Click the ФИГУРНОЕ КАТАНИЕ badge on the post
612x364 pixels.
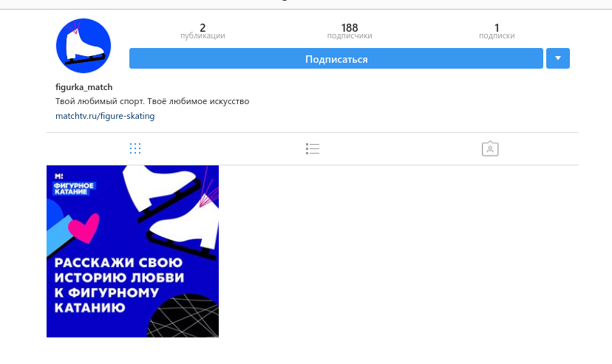pyautogui.click(x=74, y=188)
